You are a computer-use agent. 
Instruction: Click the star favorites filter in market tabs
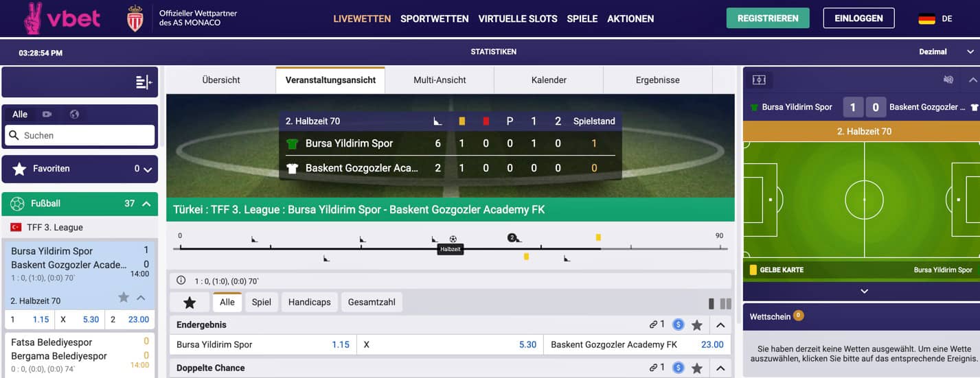point(190,303)
